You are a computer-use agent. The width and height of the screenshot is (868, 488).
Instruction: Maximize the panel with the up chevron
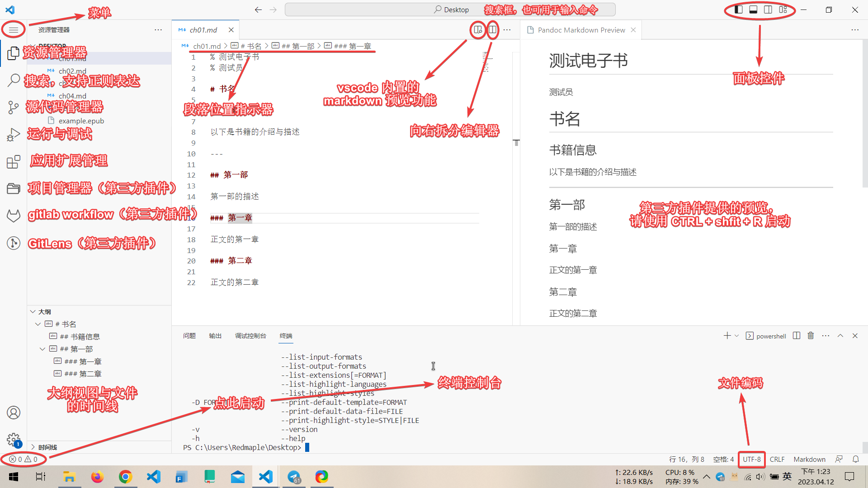coord(840,336)
